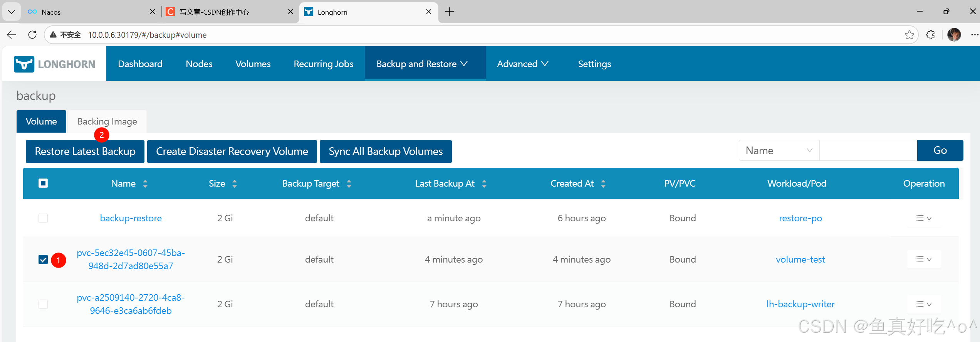Click Restore Latest Backup button

click(x=85, y=152)
